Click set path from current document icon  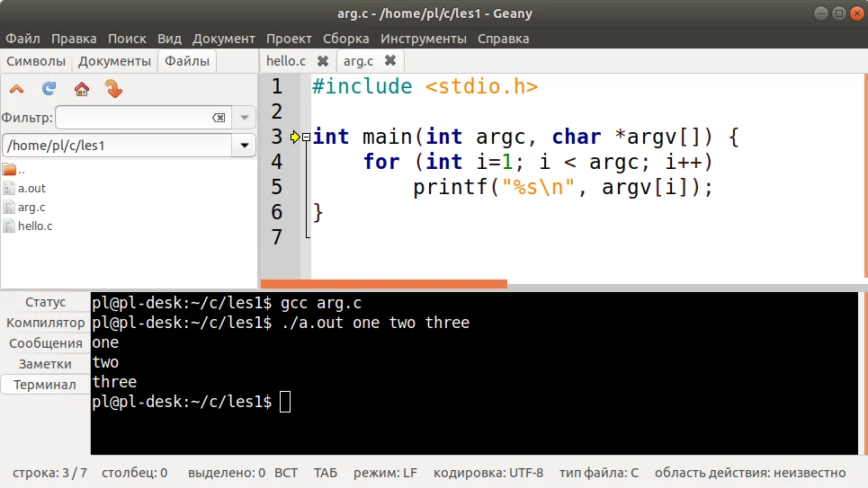(x=113, y=89)
